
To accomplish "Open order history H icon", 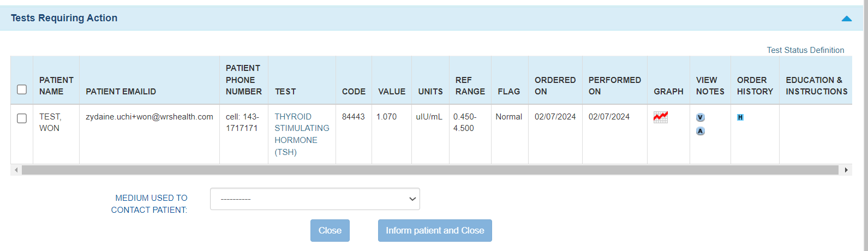I will click(740, 117).
